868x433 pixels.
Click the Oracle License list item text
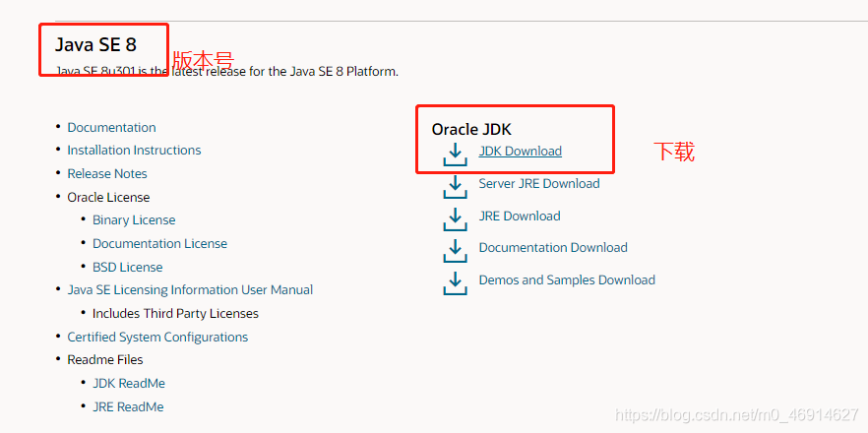click(108, 197)
